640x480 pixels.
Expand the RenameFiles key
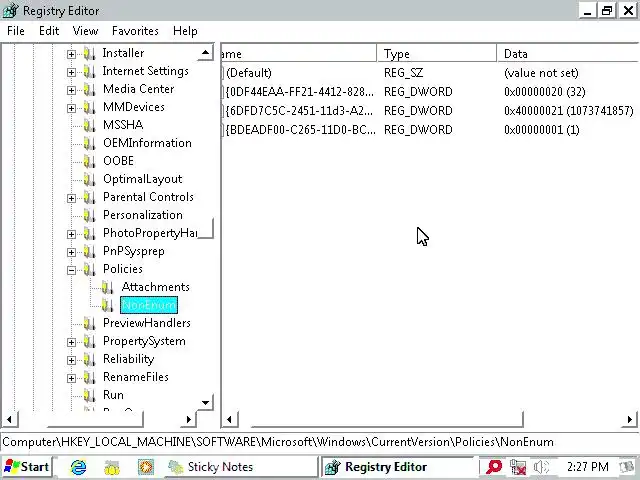pos(71,378)
